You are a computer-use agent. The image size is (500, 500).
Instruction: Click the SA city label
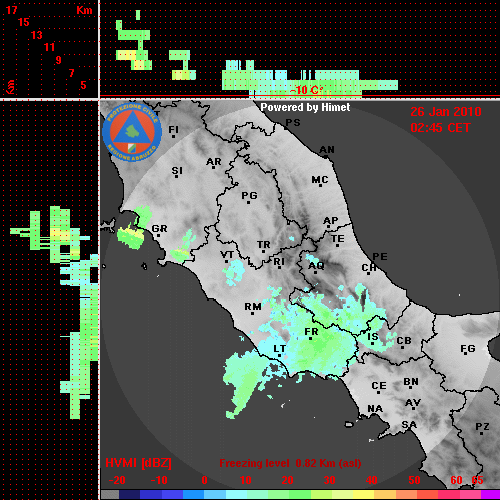(409, 425)
